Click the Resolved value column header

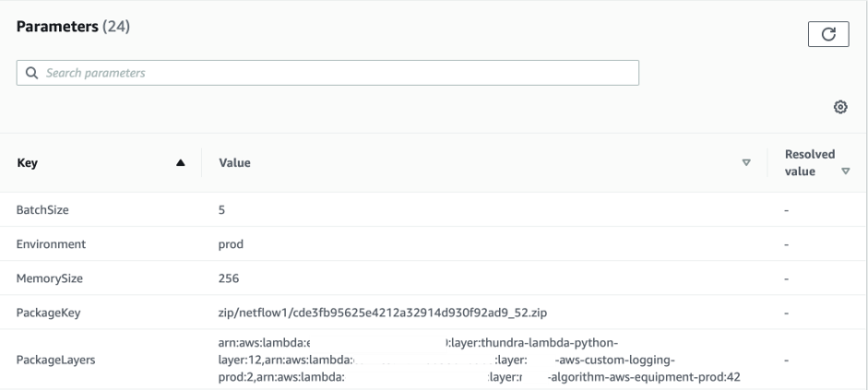click(809, 163)
